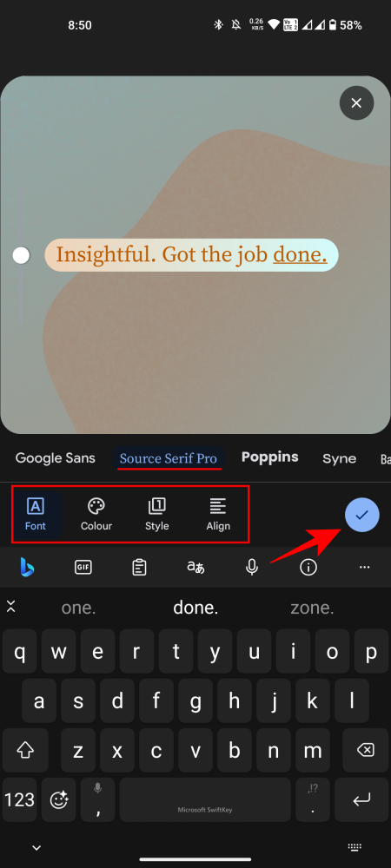The width and height of the screenshot is (391, 868).
Task: Pick suggestion 'done.'
Action: (195, 608)
